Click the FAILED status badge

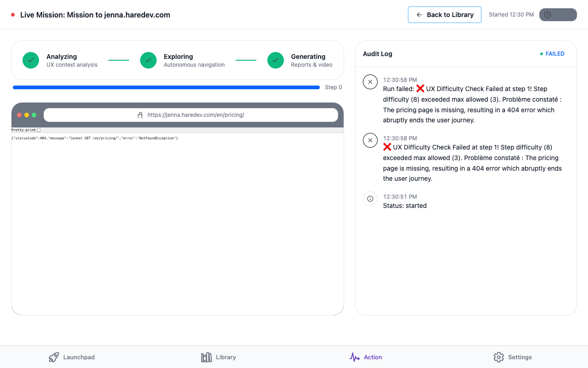552,54
